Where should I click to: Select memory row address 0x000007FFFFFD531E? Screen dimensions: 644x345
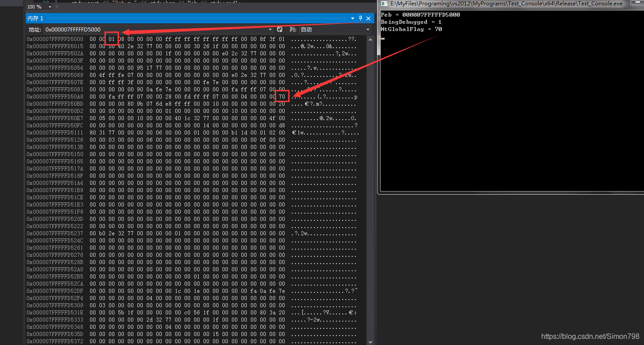tap(55, 313)
